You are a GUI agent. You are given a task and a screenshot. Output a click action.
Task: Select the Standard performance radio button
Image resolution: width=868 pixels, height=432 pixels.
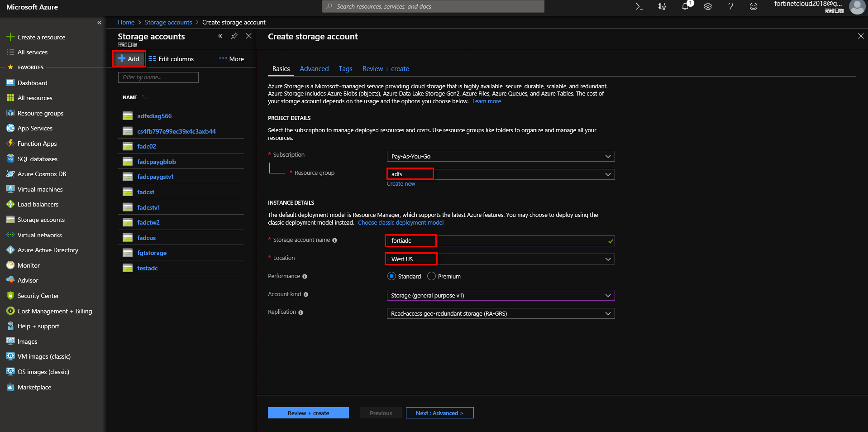(391, 276)
